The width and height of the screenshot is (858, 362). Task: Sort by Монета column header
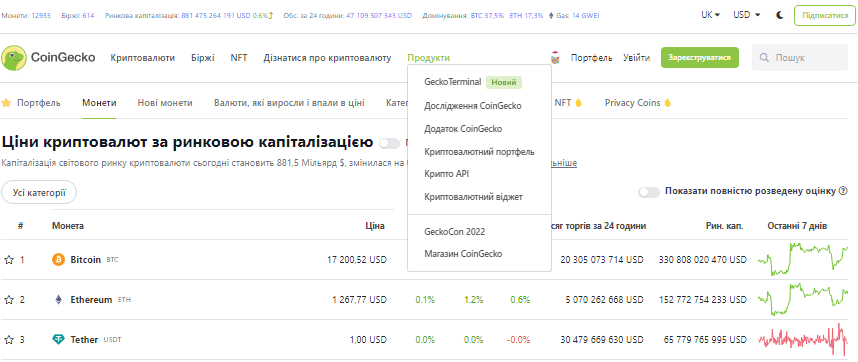(x=68, y=226)
